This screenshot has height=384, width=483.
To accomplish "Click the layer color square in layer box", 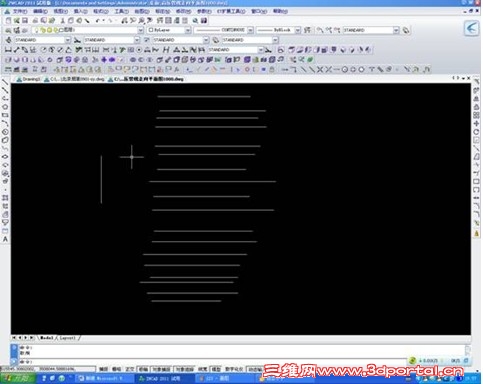I will 61,30.
